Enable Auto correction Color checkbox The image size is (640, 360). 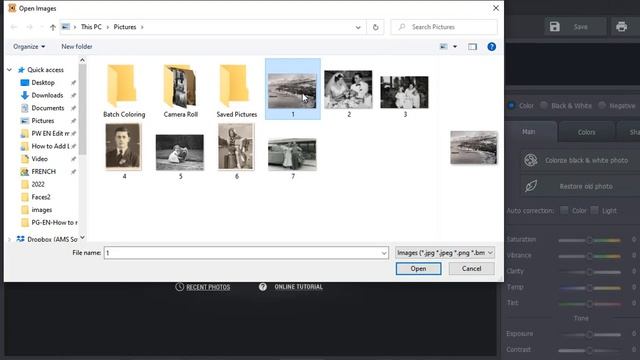[564, 210]
